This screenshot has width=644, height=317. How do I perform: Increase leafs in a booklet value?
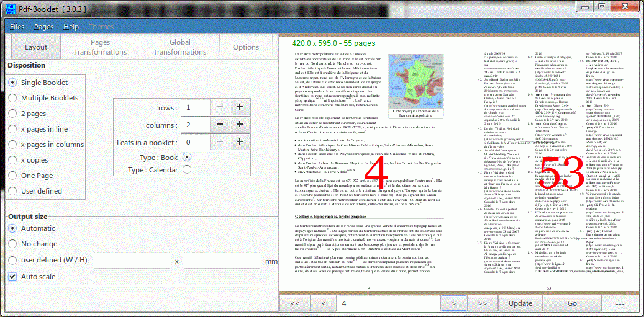click(x=240, y=142)
